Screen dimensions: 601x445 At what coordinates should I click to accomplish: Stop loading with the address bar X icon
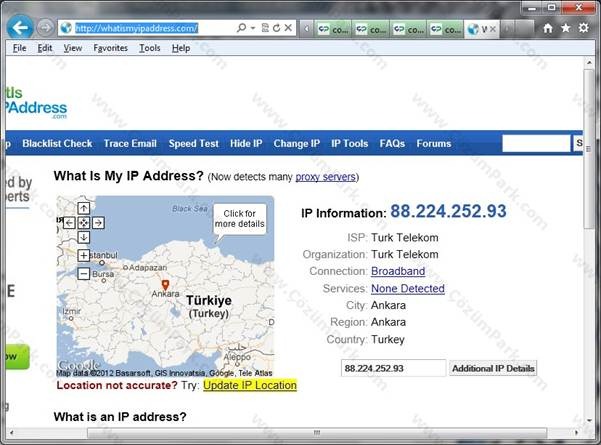coord(288,28)
